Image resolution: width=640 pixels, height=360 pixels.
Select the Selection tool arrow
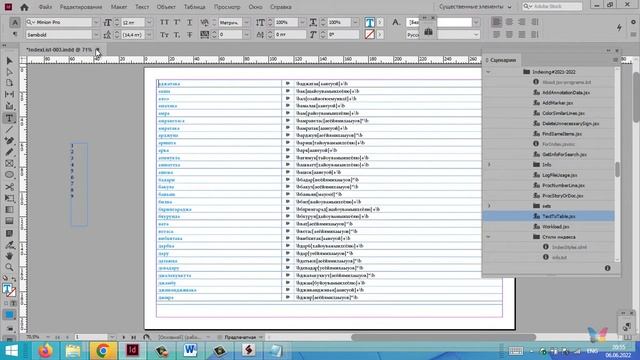(9, 61)
